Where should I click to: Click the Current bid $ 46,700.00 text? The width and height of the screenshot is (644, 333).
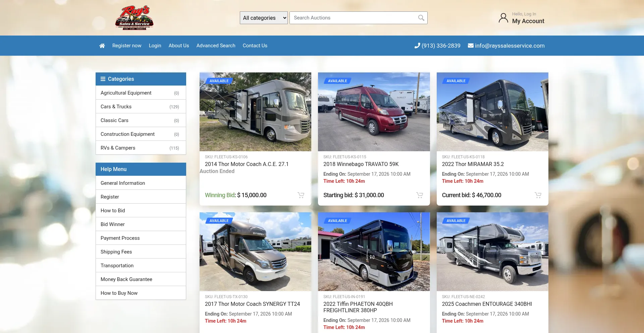coord(472,195)
